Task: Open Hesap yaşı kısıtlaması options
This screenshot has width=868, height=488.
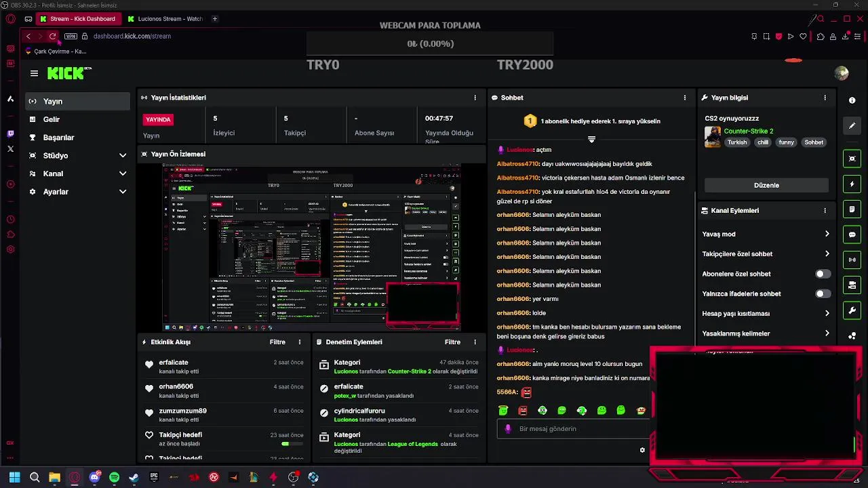Action: (x=766, y=314)
